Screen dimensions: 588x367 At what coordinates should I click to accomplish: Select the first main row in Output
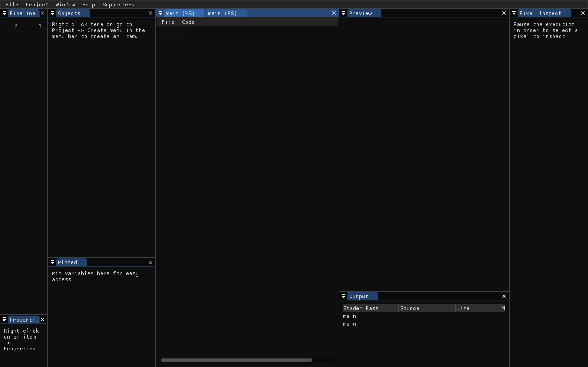[x=349, y=316]
